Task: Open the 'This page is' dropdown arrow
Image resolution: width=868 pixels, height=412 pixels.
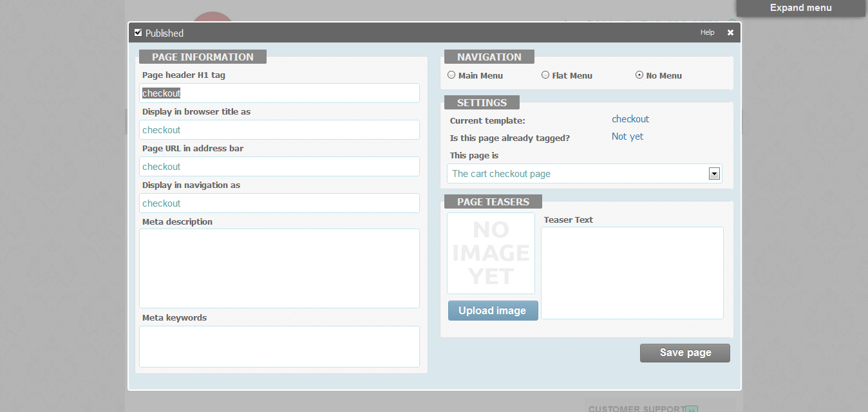Action: point(713,174)
